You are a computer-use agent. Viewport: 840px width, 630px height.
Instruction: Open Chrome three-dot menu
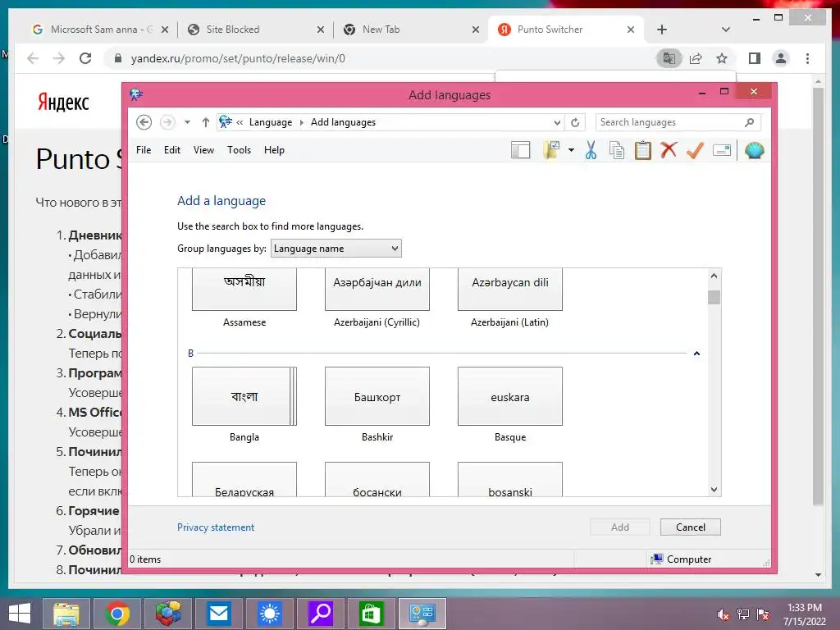tap(807, 58)
